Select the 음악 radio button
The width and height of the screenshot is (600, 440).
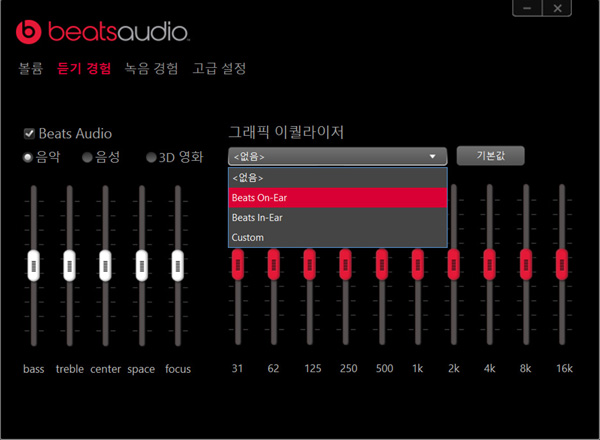point(28,157)
